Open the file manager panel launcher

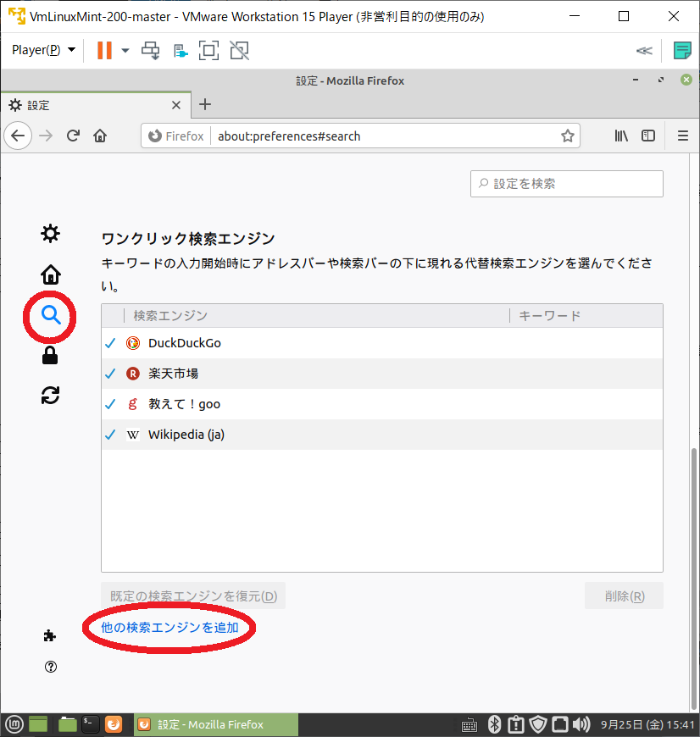tap(67, 724)
